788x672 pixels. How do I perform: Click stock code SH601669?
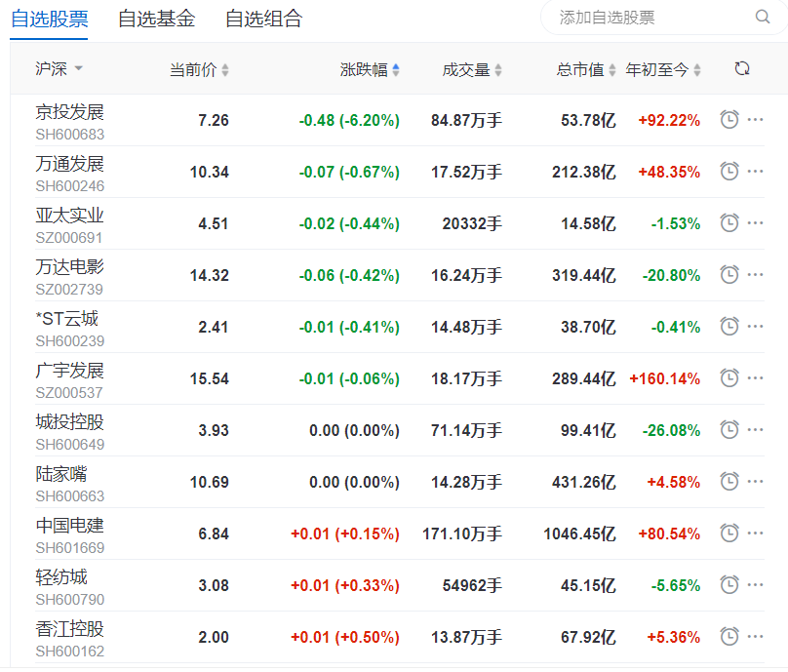click(70, 547)
